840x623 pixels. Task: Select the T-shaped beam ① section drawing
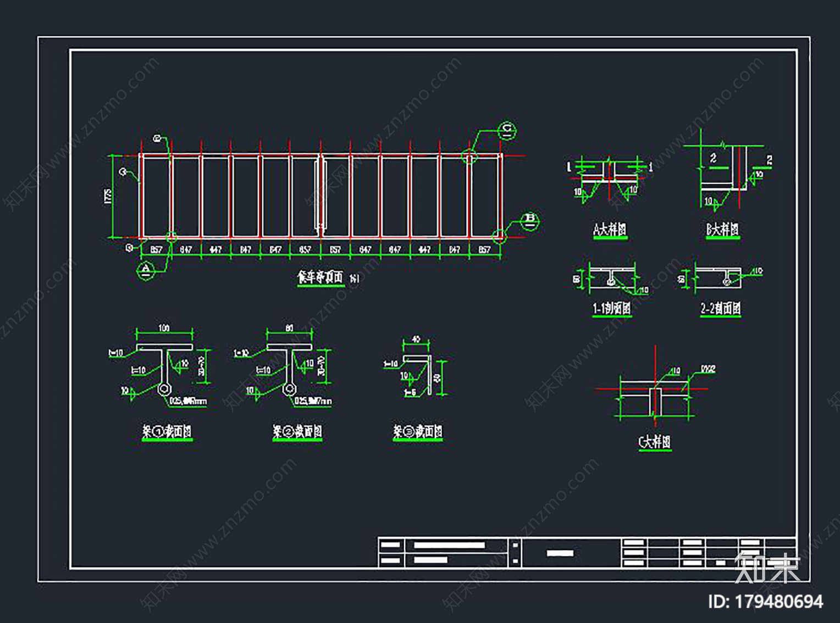(164, 368)
